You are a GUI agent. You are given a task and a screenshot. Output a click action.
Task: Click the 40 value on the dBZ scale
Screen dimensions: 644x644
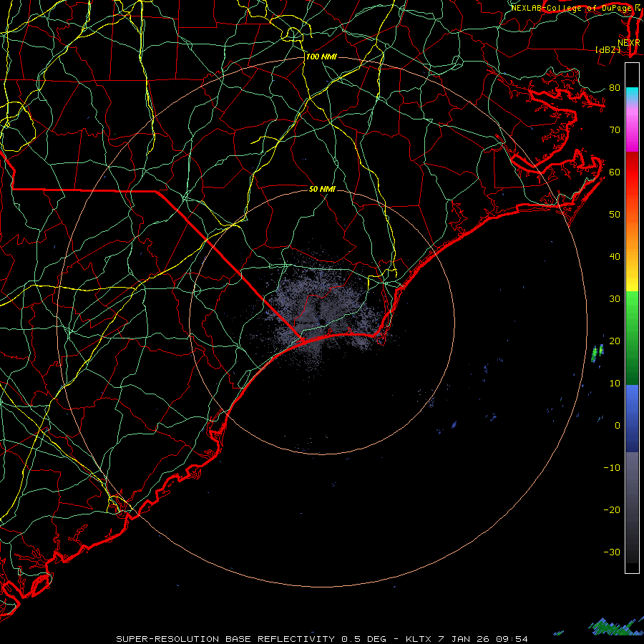click(x=615, y=257)
